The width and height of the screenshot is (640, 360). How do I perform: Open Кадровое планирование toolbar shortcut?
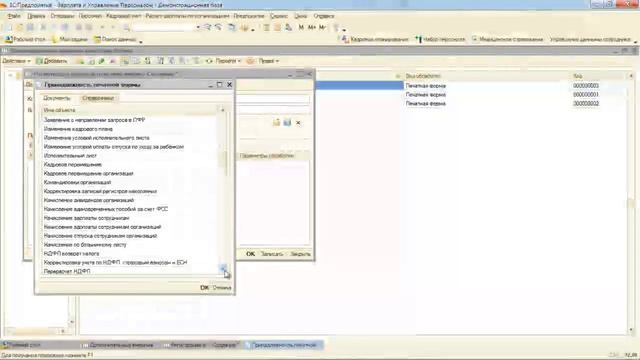pyautogui.click(x=375, y=39)
